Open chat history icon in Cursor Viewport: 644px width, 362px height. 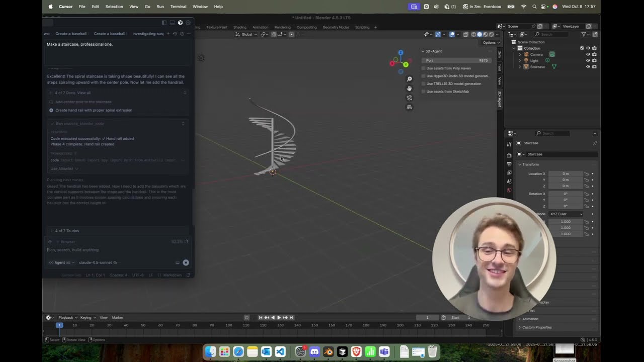coord(175,34)
